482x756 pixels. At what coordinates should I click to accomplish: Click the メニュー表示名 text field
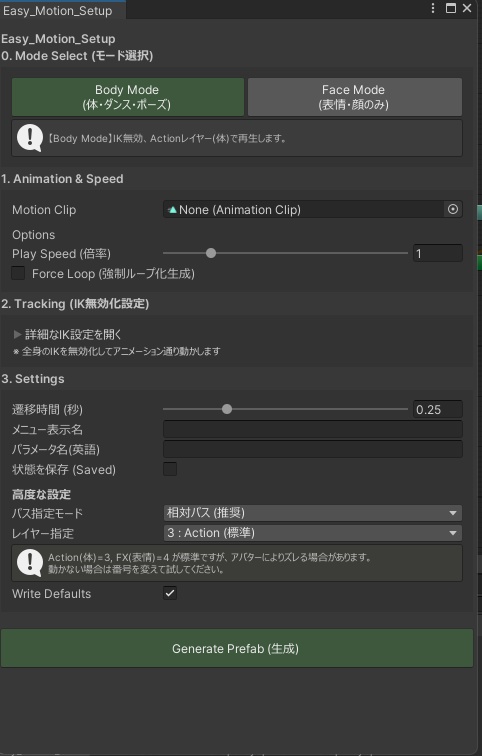click(x=313, y=429)
